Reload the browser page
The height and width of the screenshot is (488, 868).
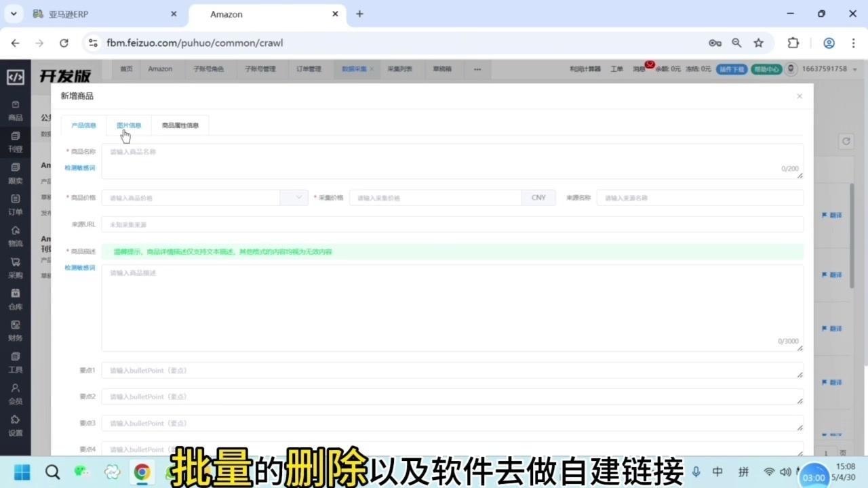coord(64,43)
